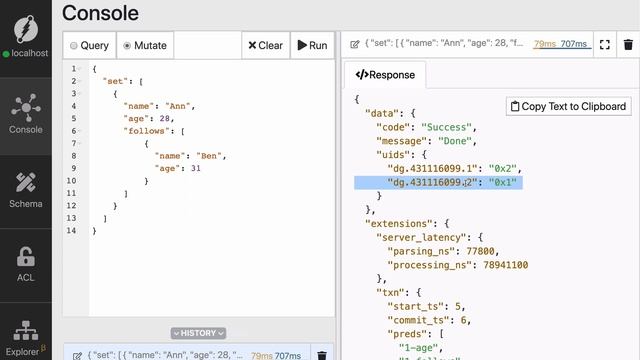Click the "start_ts": 5 line
The image size is (640, 360).
(x=426, y=307)
